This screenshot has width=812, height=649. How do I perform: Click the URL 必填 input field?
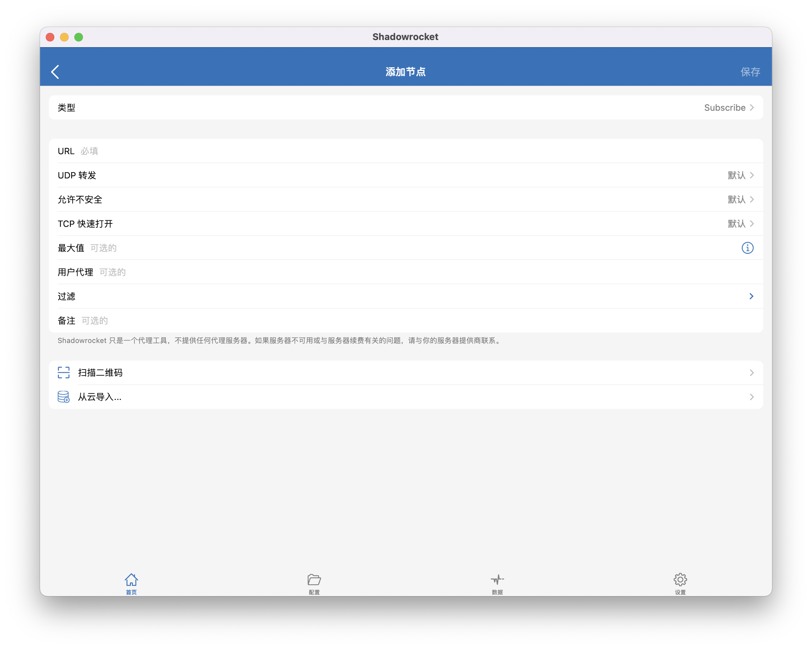click(x=406, y=151)
